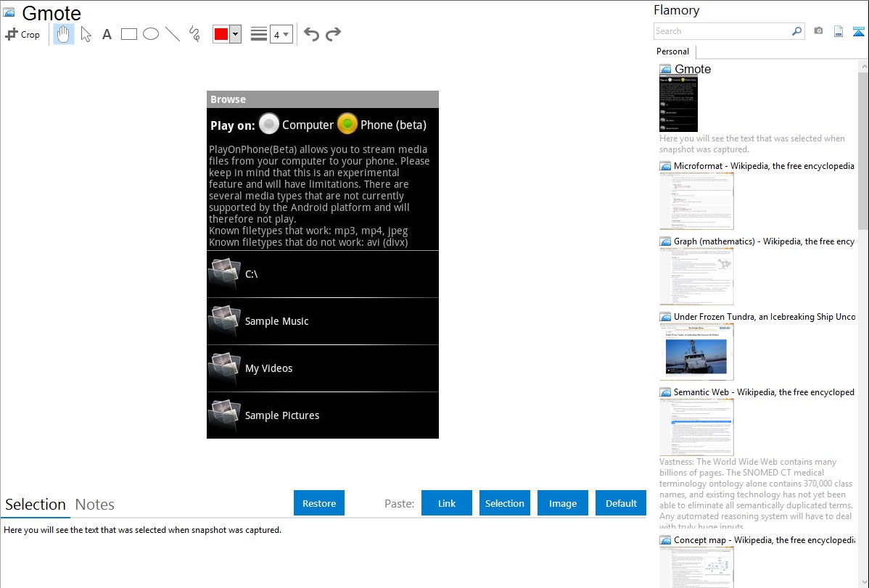869x588 pixels.
Task: Select the Phone (beta) radio button
Action: pyautogui.click(x=347, y=124)
